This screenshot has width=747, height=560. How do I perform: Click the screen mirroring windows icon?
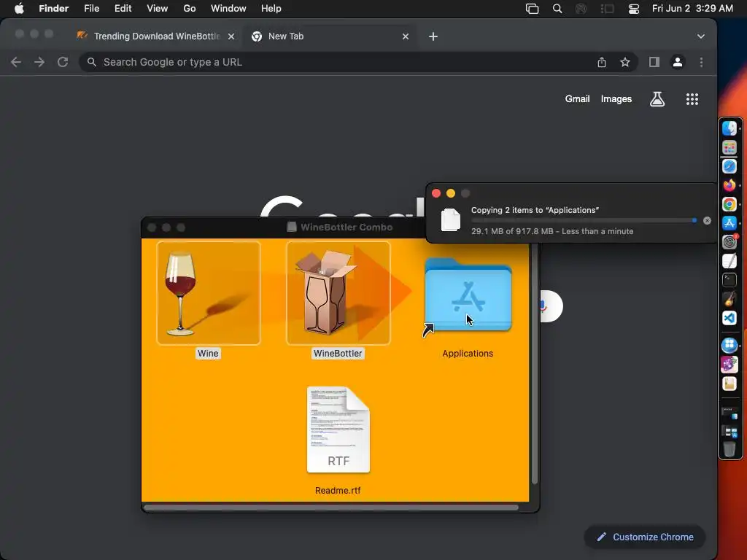pyautogui.click(x=532, y=9)
